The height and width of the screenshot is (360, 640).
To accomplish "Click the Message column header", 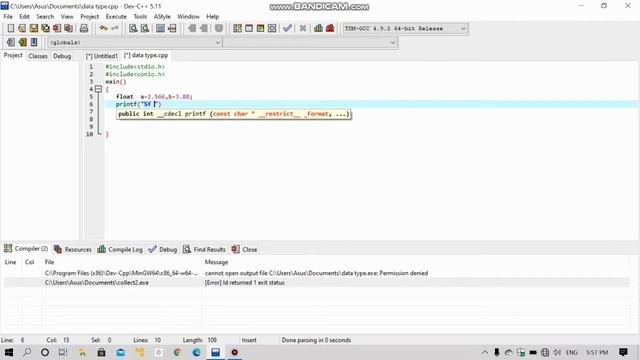I will click(x=216, y=262).
